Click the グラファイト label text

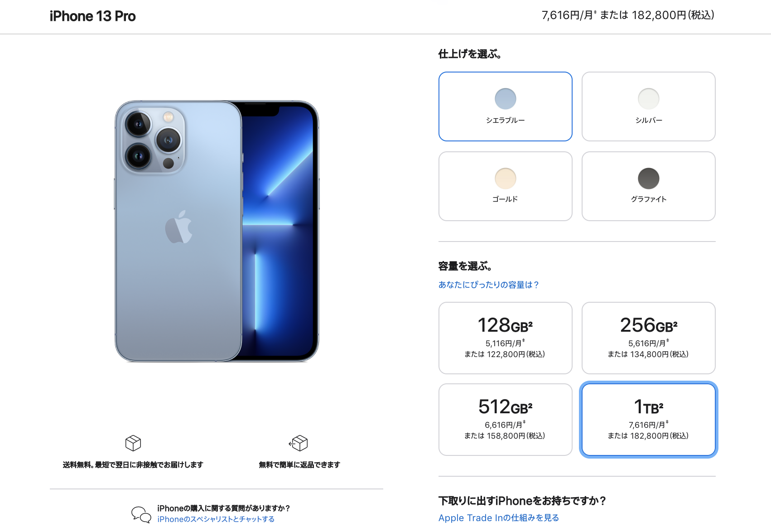pyautogui.click(x=649, y=199)
